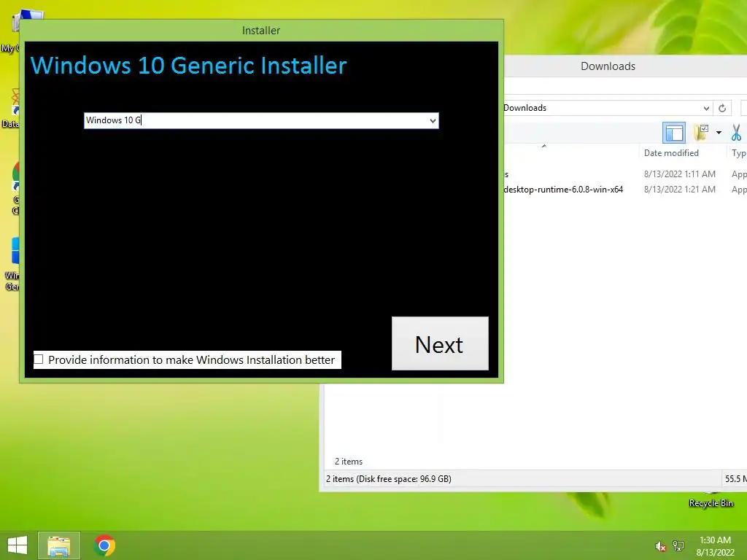This screenshot has height=560, width=747.
Task: Expand the Downloads address bar history dropdown
Action: (706, 108)
